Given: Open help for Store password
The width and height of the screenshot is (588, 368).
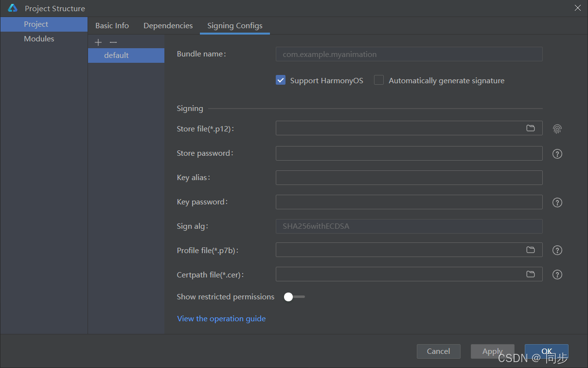Looking at the screenshot, I should click(x=557, y=154).
